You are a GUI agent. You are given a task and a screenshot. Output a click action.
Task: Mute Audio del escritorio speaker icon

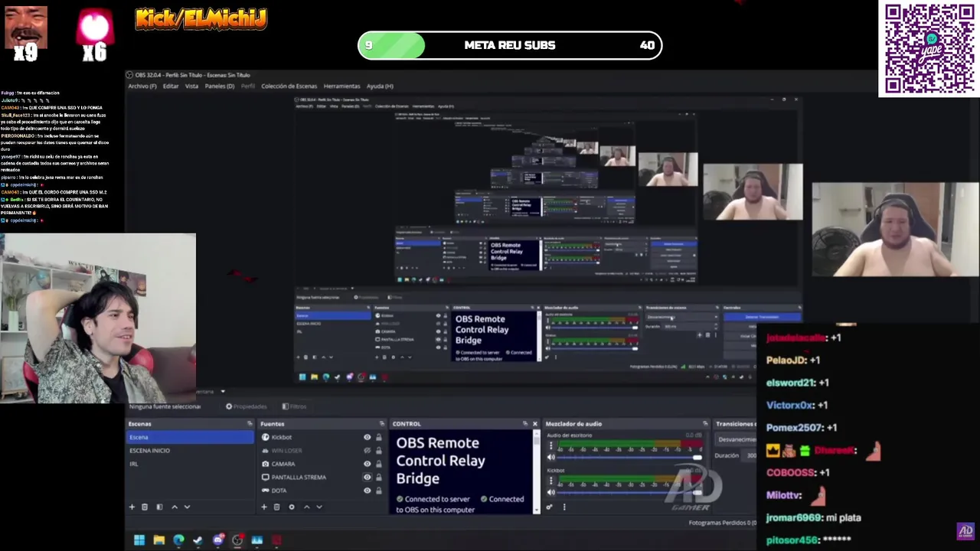[x=550, y=458]
